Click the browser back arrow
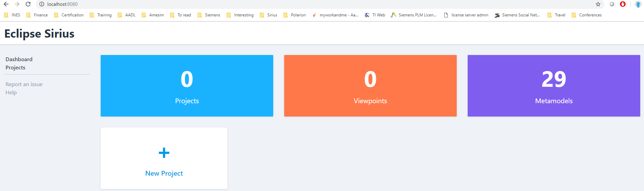This screenshot has width=644, height=191. click(6, 4)
